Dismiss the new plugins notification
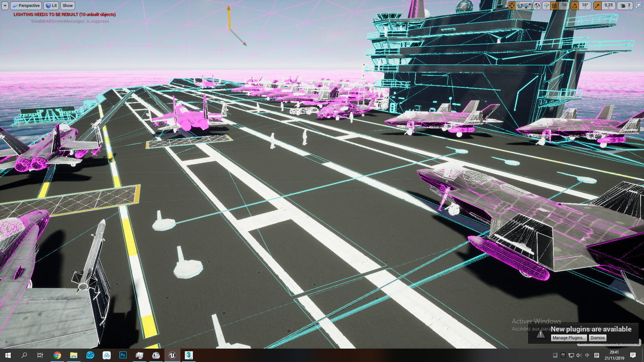The width and height of the screenshot is (644, 362). (597, 338)
